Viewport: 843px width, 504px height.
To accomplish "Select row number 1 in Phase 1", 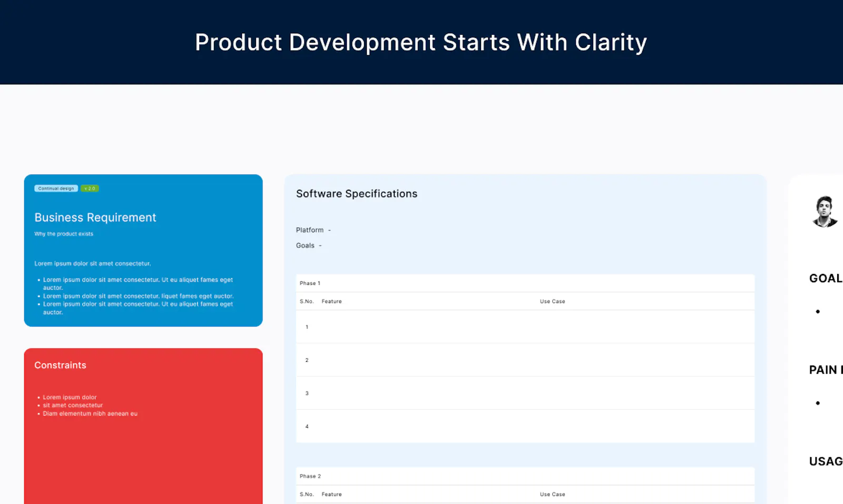I will [525, 327].
